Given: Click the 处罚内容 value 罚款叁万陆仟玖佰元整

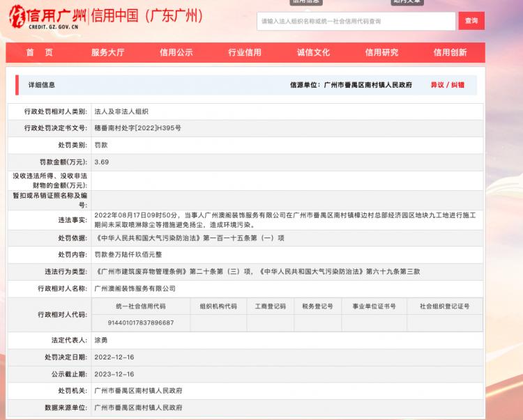Looking at the screenshot, I should 128,254.
